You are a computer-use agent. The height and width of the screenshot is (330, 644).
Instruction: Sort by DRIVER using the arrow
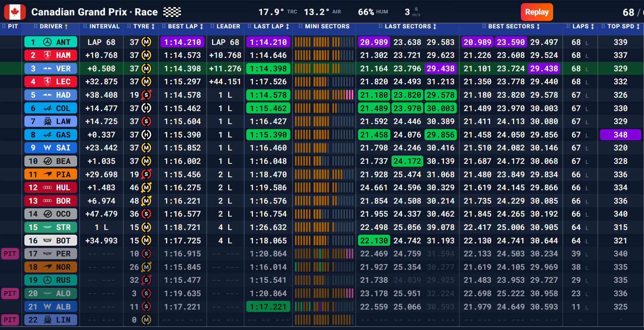[66, 26]
